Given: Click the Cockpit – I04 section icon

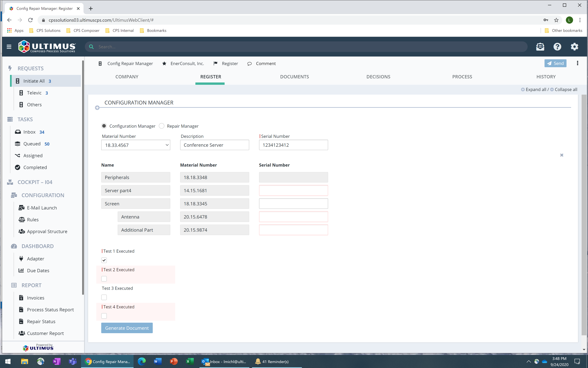Looking at the screenshot, I should pyautogui.click(x=10, y=182).
